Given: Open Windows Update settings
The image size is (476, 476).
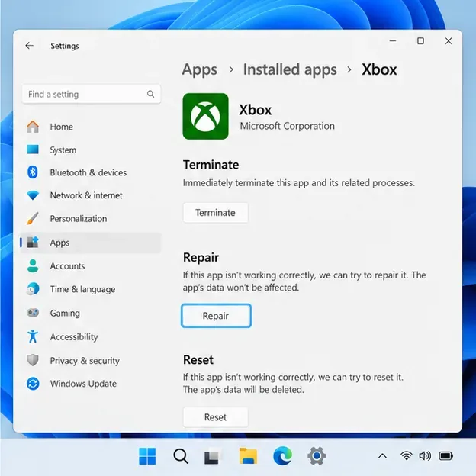Looking at the screenshot, I should click(91, 384).
